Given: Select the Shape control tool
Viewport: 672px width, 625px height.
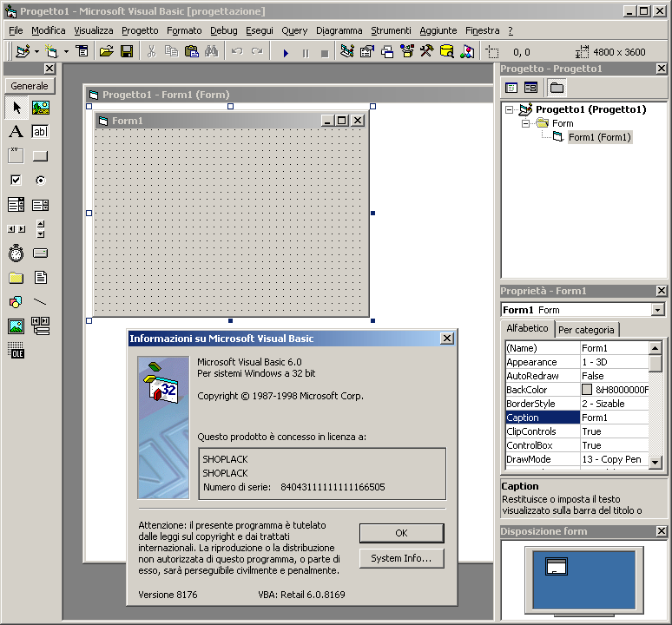Looking at the screenshot, I should click(16, 302).
